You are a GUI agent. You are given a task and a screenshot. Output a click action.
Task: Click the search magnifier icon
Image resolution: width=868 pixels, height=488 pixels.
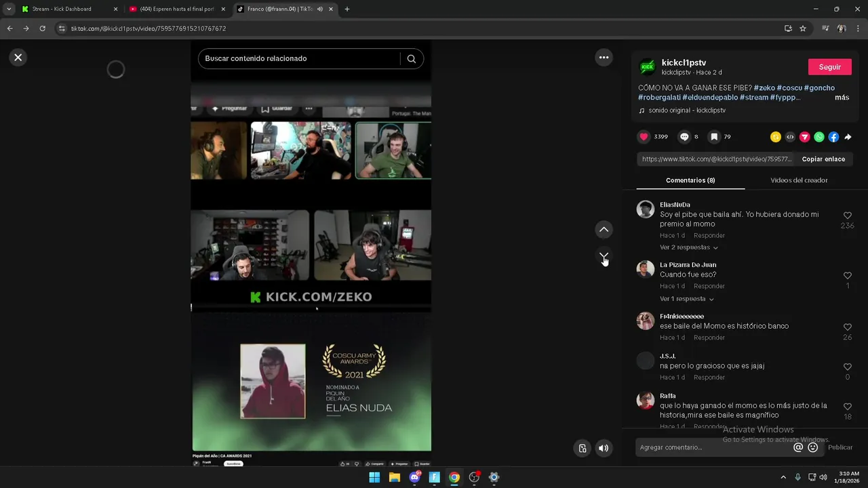coord(411,59)
